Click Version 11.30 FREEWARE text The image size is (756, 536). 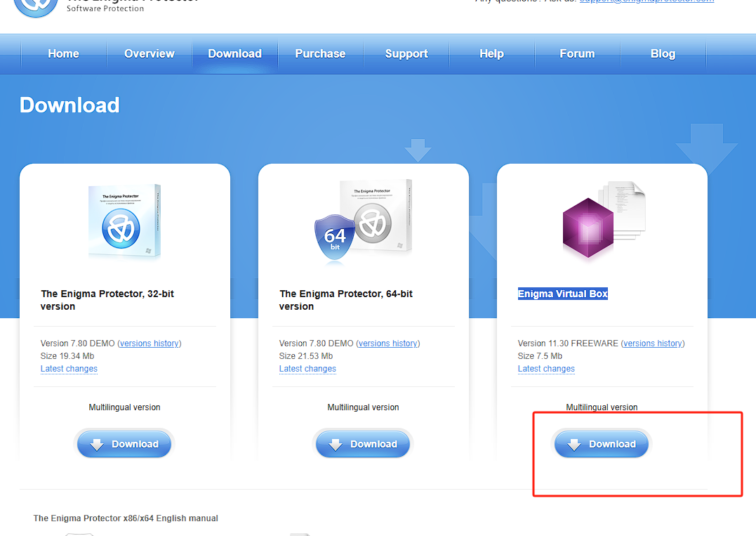pyautogui.click(x=568, y=344)
